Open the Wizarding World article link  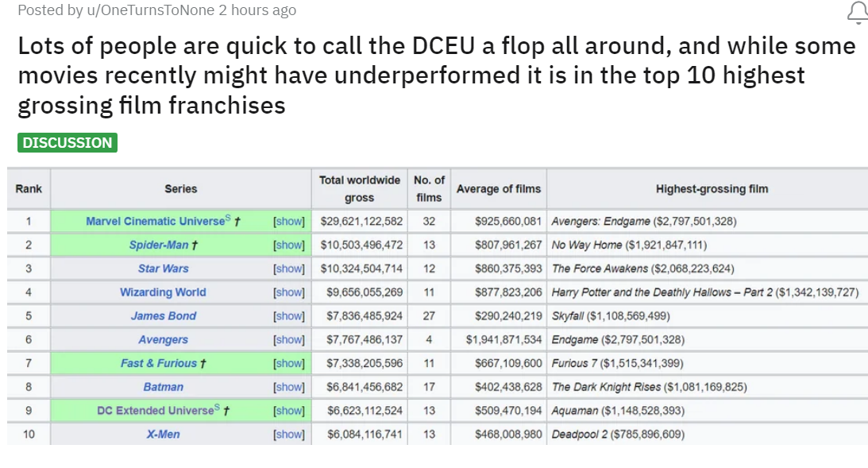coord(162,292)
